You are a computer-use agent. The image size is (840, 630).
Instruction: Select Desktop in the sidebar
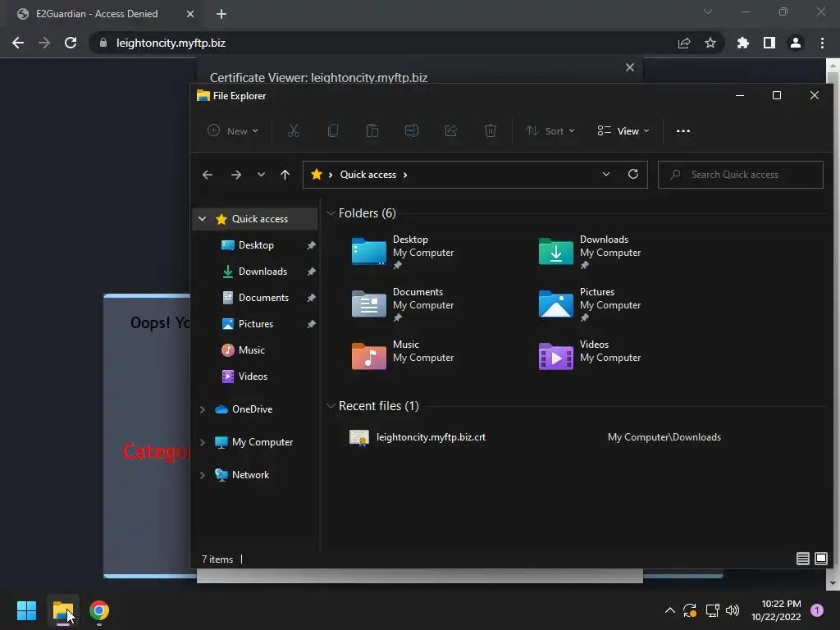pos(256,245)
